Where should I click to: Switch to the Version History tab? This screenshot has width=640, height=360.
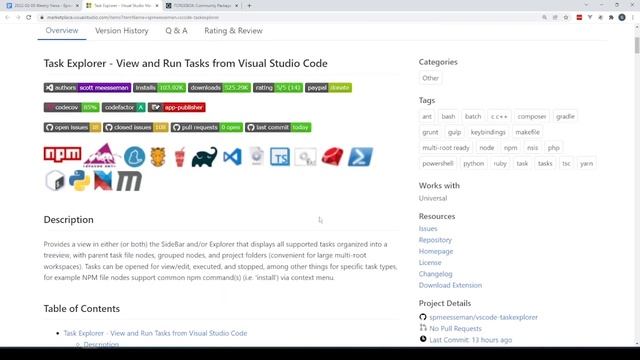(x=122, y=31)
